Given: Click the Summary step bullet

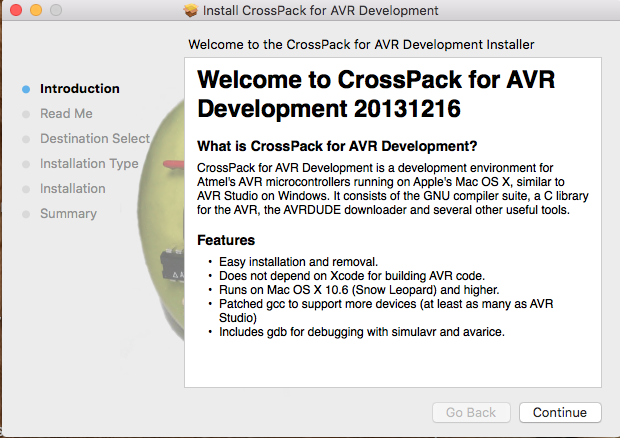Looking at the screenshot, I should (26, 214).
